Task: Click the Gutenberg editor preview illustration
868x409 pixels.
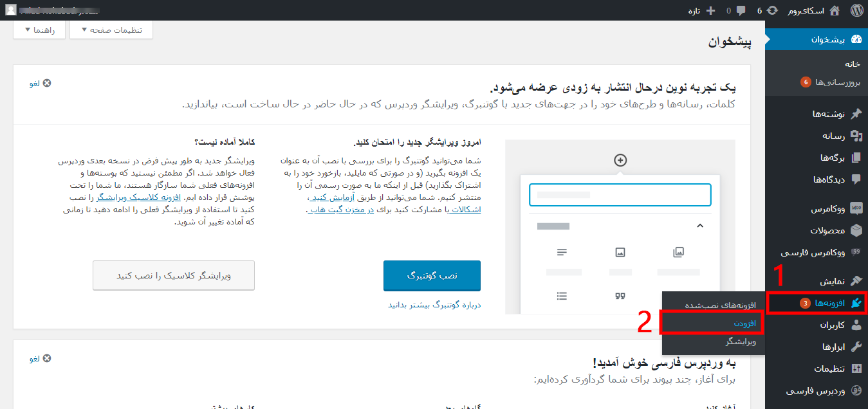Action: pos(620,226)
